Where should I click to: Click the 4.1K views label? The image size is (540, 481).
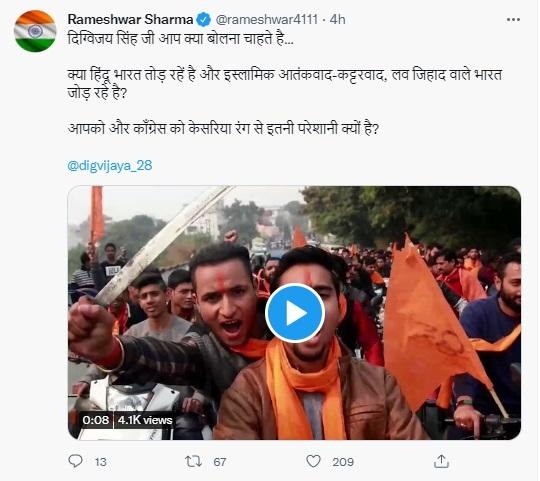[145, 420]
